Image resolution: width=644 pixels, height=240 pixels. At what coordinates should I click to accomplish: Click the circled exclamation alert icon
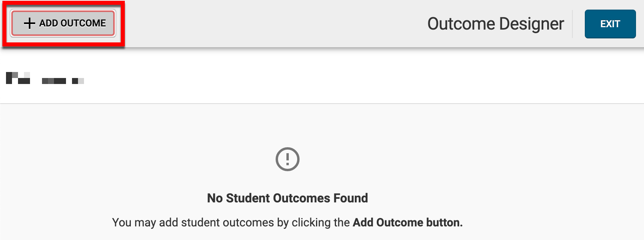click(x=287, y=159)
